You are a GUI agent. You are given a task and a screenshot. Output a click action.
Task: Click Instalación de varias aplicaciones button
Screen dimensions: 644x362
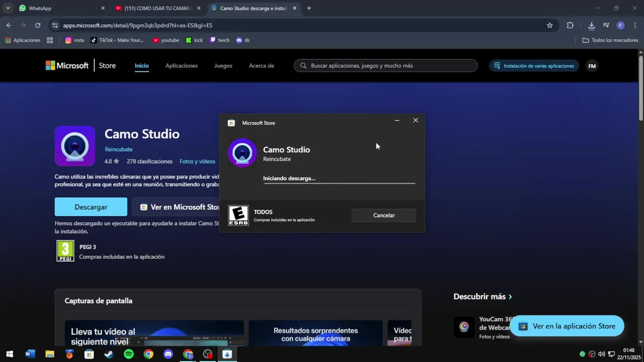click(x=534, y=66)
